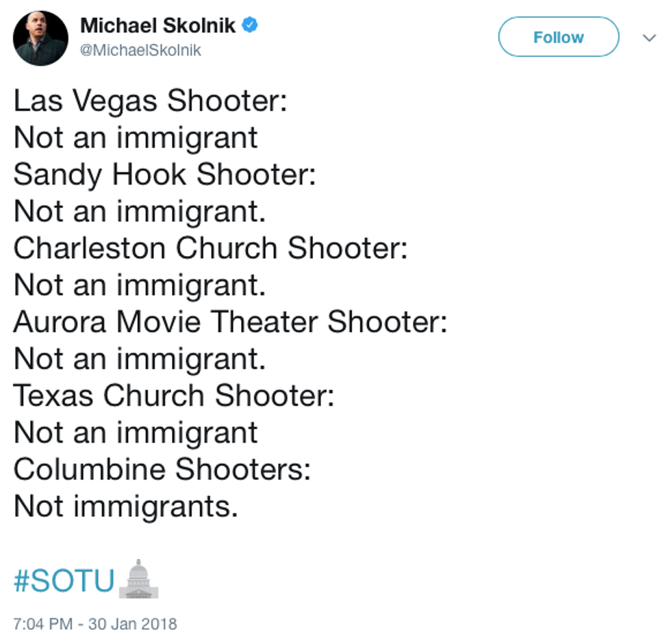This screenshot has width=671, height=644.
Task: Click the Capitol building emoji
Action: pos(139,579)
